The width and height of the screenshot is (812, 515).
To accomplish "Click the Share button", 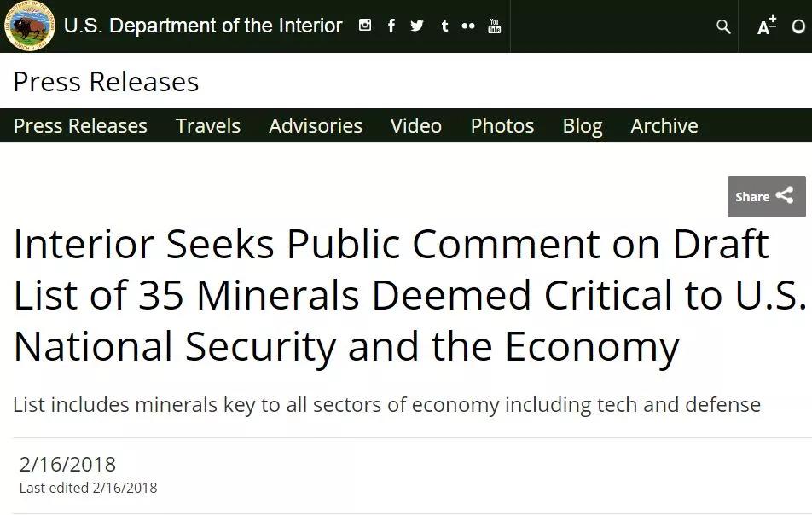I will pyautogui.click(x=765, y=197).
